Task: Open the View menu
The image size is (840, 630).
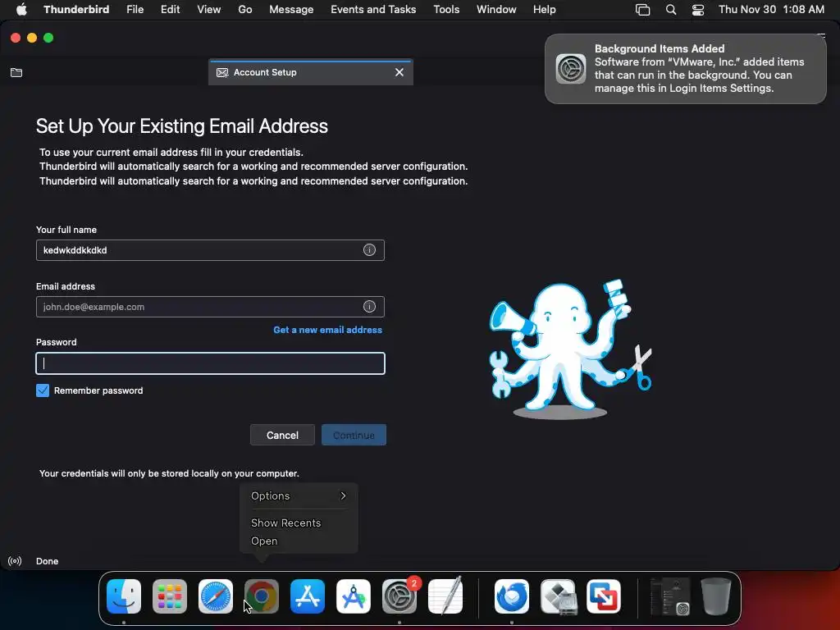Action: click(209, 10)
